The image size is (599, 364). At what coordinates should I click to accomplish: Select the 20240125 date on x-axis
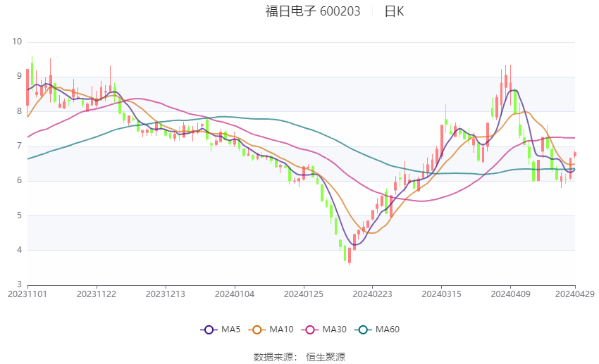tap(303, 294)
